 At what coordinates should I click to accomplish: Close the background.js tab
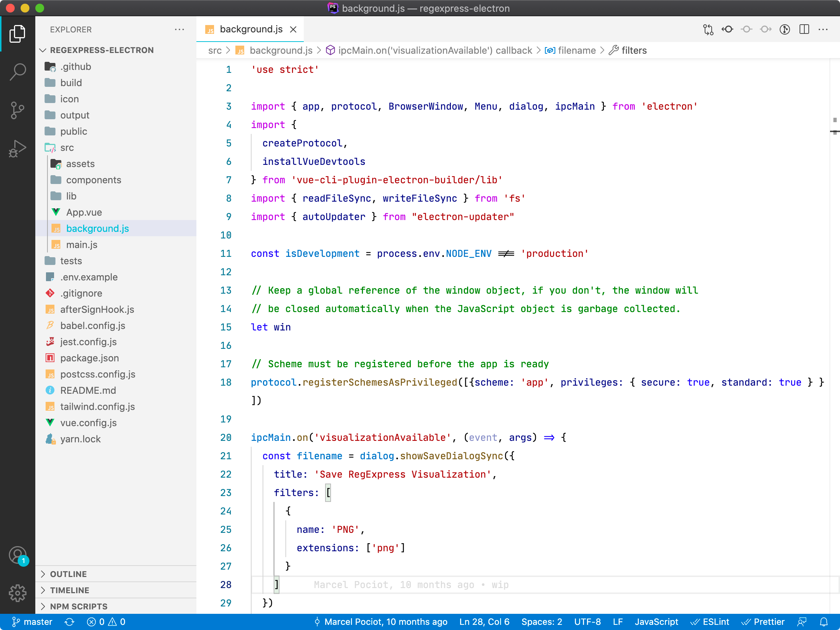click(293, 30)
